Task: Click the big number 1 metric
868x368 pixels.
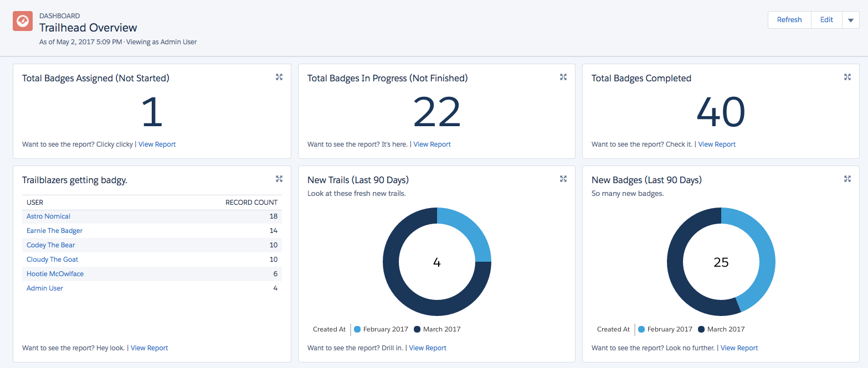Action: tap(152, 112)
